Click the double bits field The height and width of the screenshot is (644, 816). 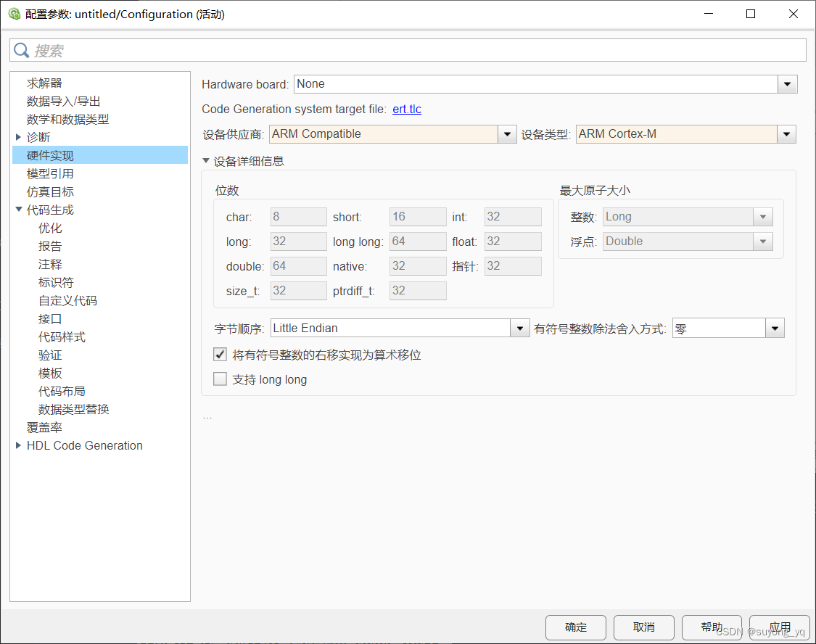299,266
